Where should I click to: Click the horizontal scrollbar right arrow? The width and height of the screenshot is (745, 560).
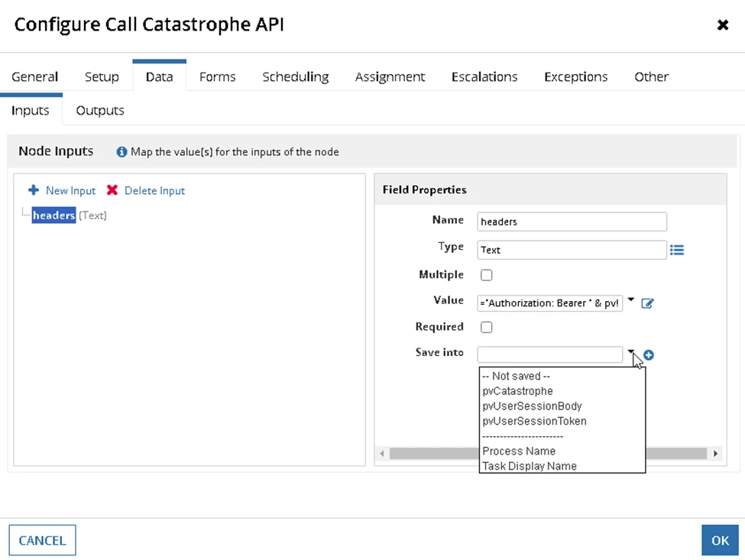click(715, 454)
